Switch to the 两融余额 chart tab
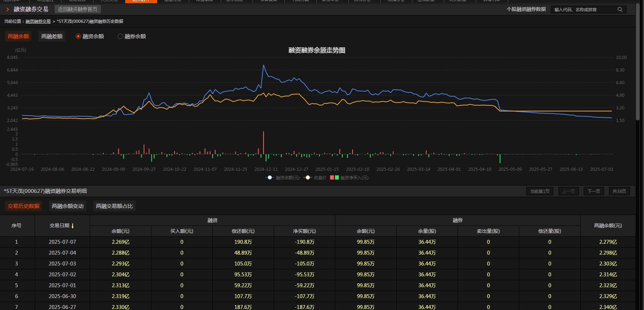This screenshot has height=310, width=644. tap(18, 36)
